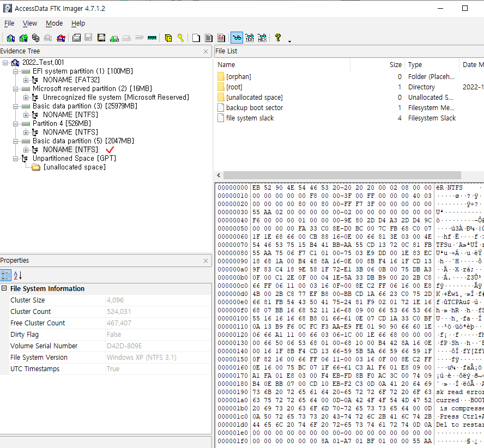
Task: Sort properties alphabetically A-Z icon
Action: [17, 275]
